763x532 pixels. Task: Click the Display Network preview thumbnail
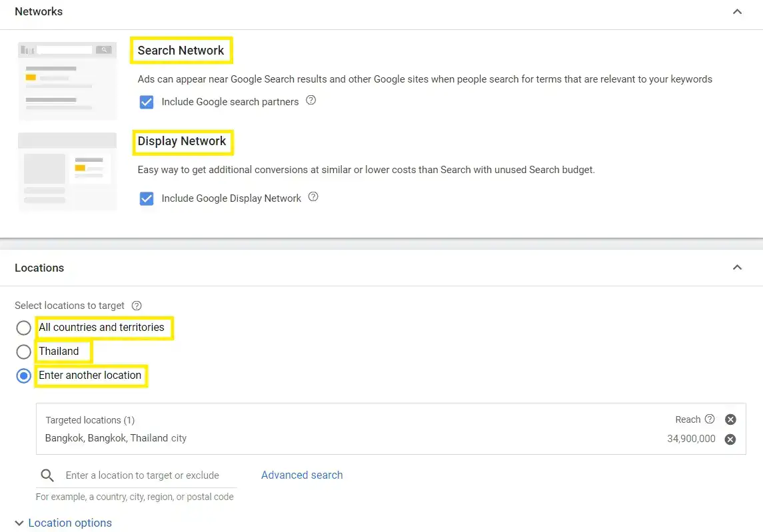coord(67,171)
